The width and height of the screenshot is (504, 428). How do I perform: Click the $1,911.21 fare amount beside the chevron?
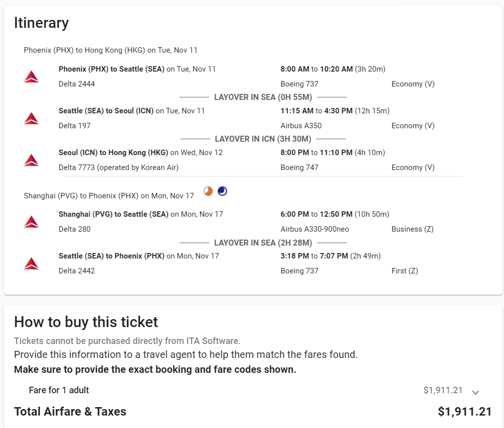pos(443,390)
